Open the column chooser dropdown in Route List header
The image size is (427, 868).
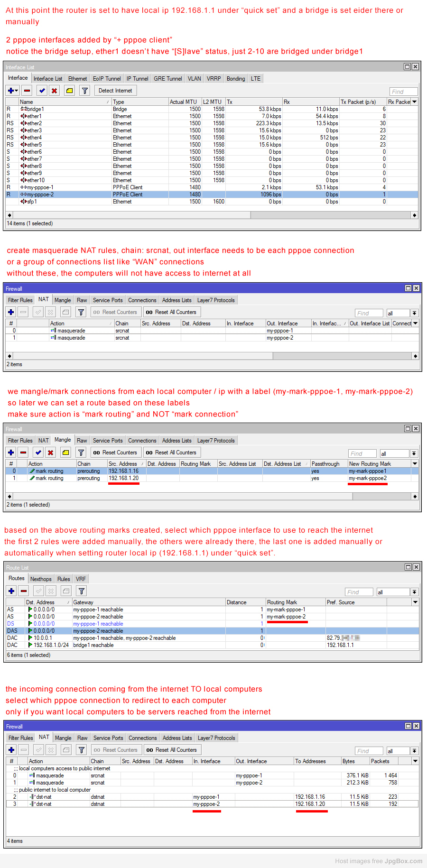tap(415, 602)
